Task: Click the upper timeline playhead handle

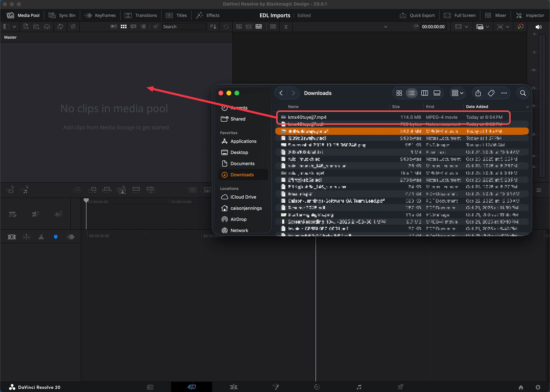Action: tap(86, 200)
